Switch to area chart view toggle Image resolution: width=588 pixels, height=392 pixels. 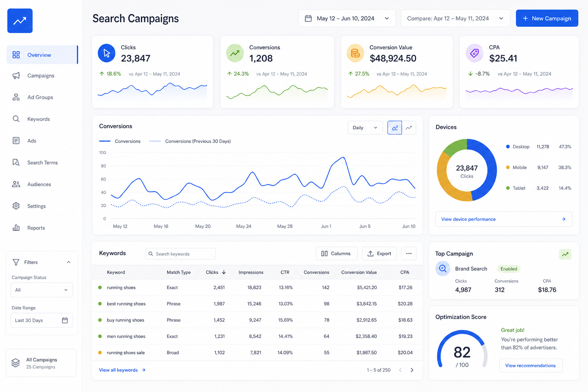pyautogui.click(x=395, y=127)
